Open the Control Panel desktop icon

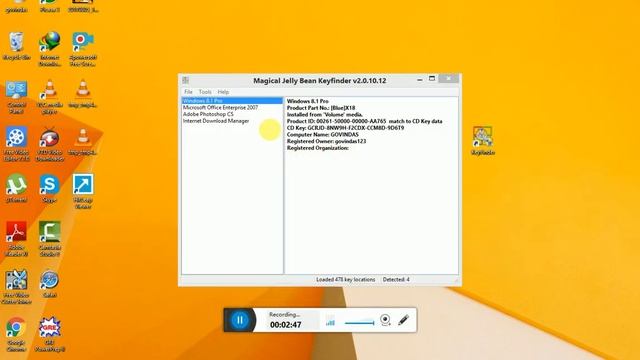tap(16, 97)
